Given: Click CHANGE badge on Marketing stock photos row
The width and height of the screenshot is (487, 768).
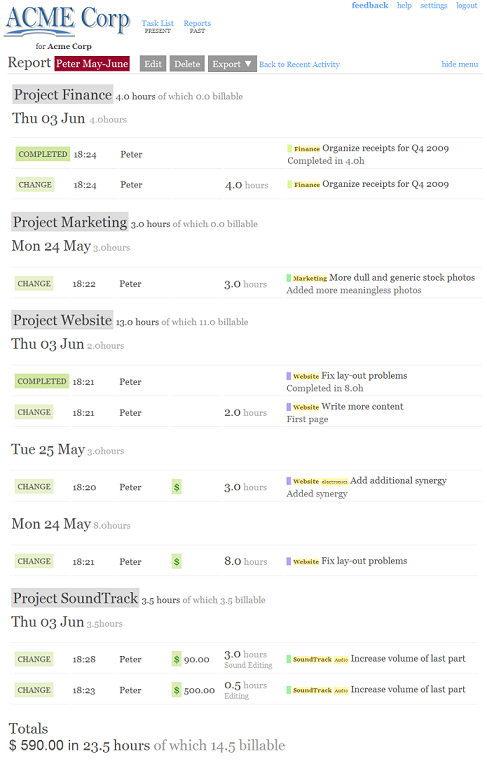Looking at the screenshot, I should pyautogui.click(x=34, y=284).
